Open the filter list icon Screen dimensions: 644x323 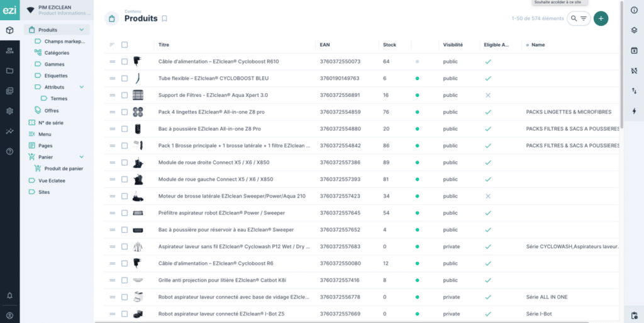point(583,18)
